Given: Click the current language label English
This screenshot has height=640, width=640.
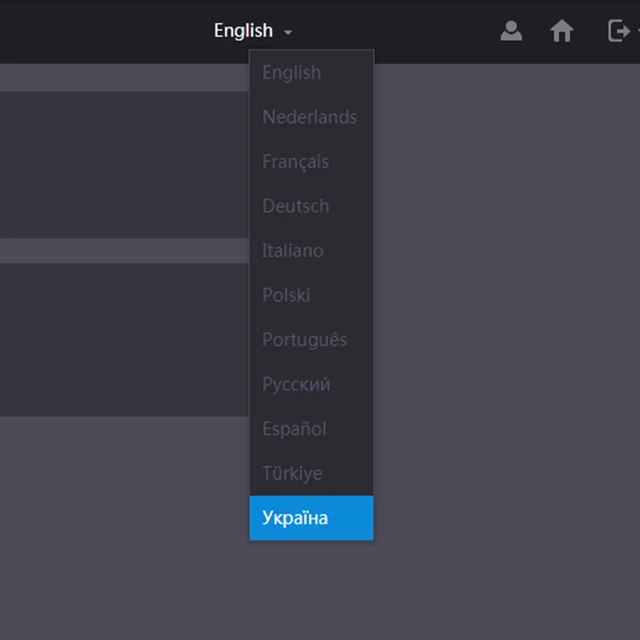Looking at the screenshot, I should pyautogui.click(x=243, y=31).
